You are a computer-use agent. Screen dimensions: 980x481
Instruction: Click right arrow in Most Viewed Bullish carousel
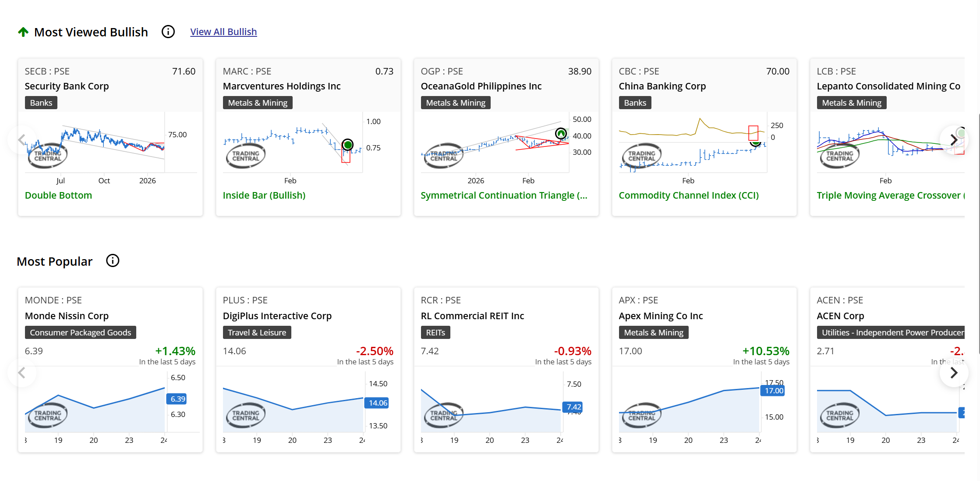[x=953, y=140]
